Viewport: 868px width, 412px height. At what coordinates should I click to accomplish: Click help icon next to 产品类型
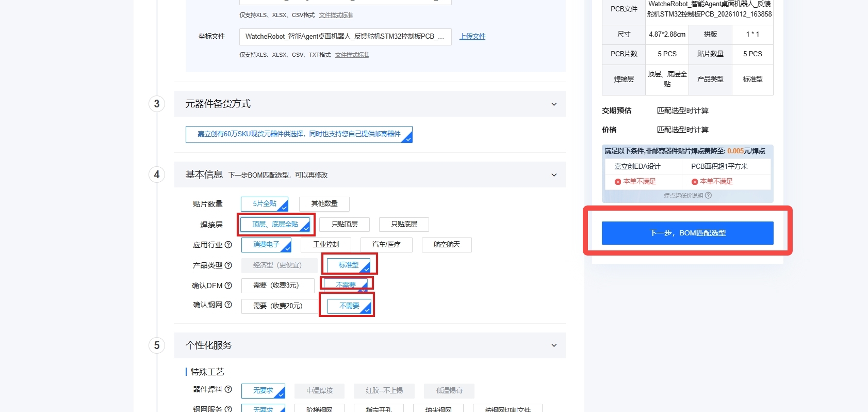point(228,265)
